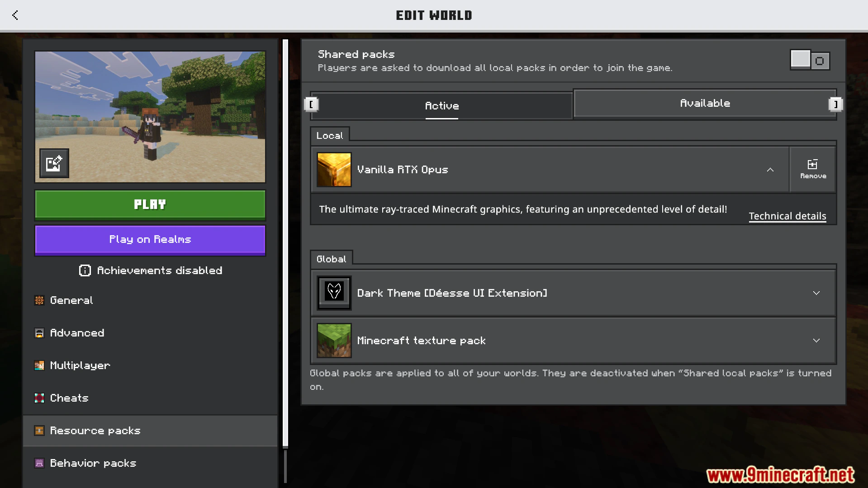
Task: Switch to the Active packs tab
Action: 441,106
